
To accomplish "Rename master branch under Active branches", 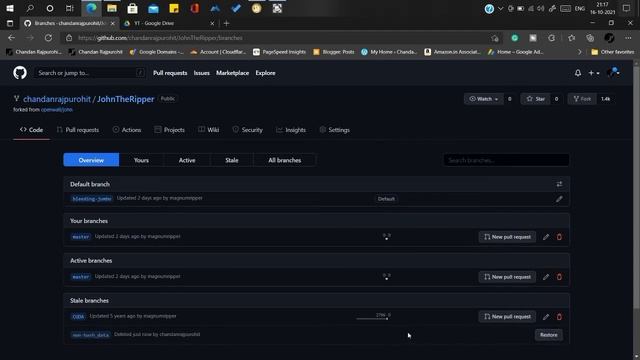I will click(x=546, y=277).
